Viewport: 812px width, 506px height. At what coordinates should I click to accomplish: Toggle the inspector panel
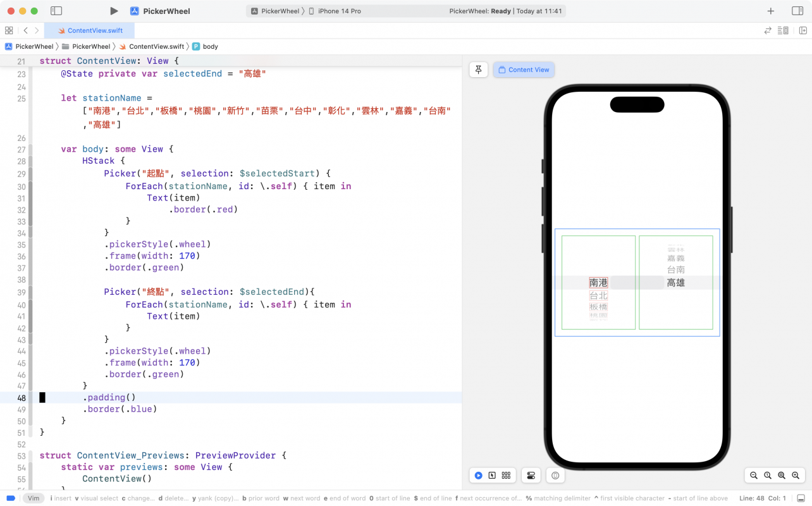point(797,11)
